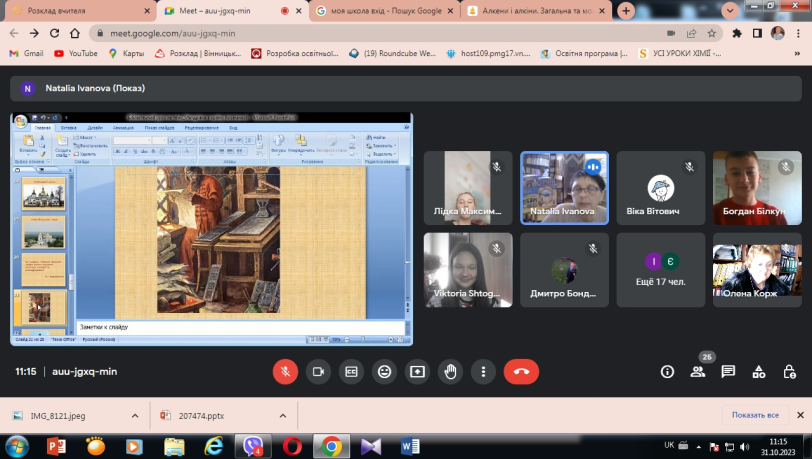Switch to моя школа вхід Google tab
This screenshot has width=812, height=459.
tap(385, 11)
